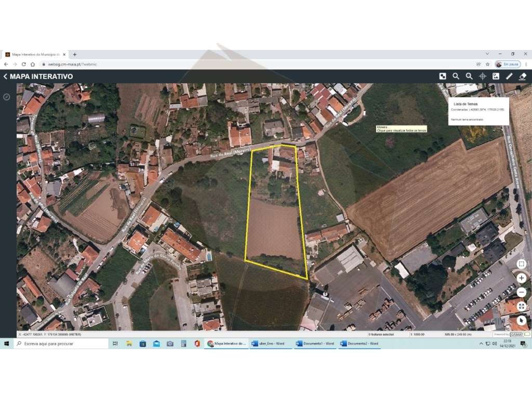532x399 pixels.
Task: Bookmark this page with star icon
Action: click(487, 64)
